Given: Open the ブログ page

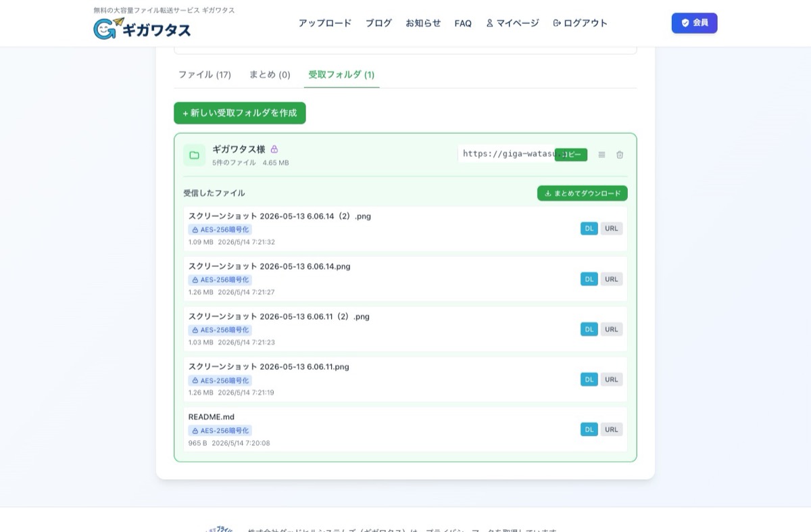Looking at the screenshot, I should tap(378, 23).
